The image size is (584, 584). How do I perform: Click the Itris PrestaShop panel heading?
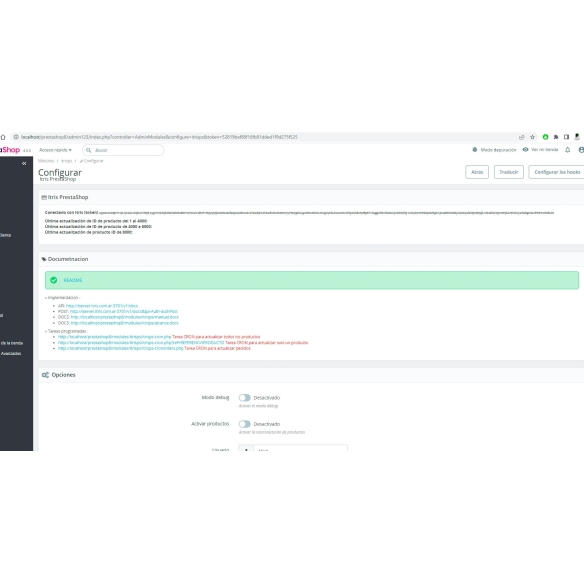[68, 197]
